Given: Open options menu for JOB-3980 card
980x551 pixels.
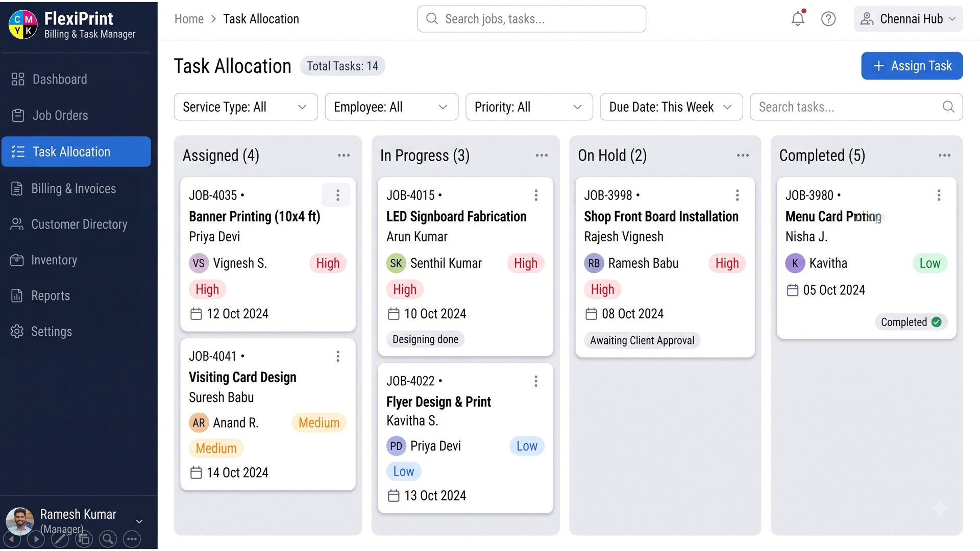Looking at the screenshot, I should [x=938, y=195].
